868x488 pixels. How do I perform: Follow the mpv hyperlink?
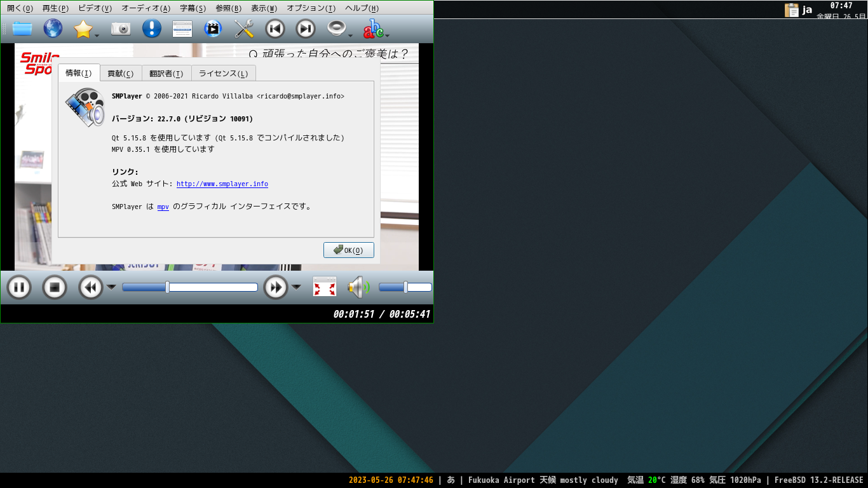tap(163, 207)
